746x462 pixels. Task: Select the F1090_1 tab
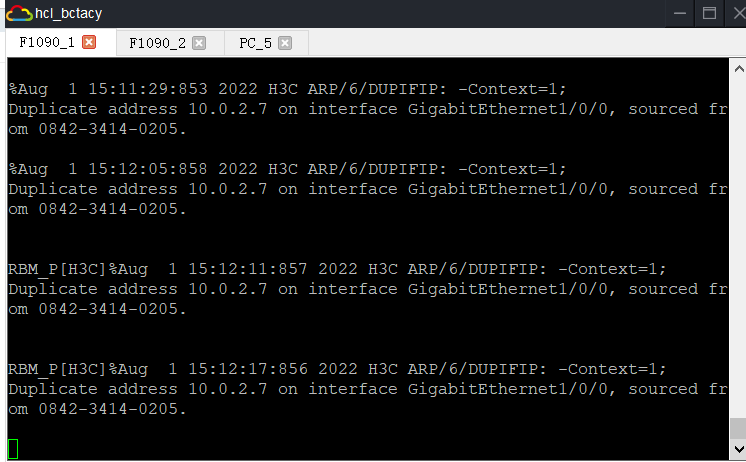pos(46,43)
